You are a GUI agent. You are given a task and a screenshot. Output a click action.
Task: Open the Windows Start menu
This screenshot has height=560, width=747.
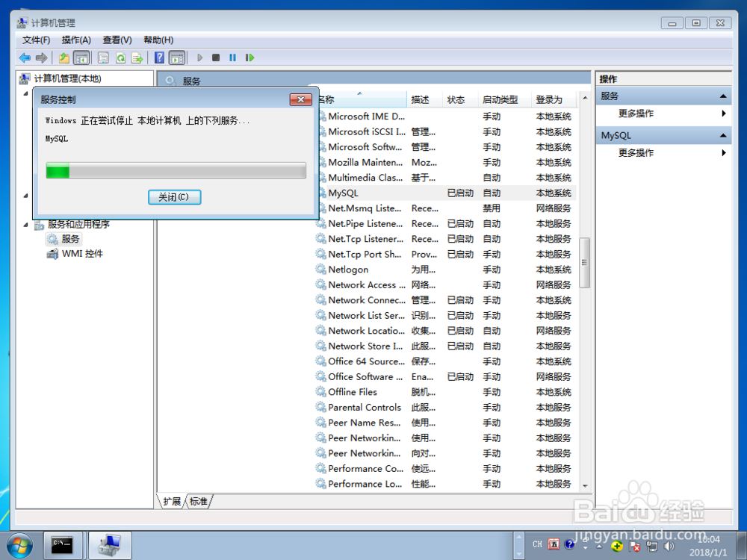point(20,546)
